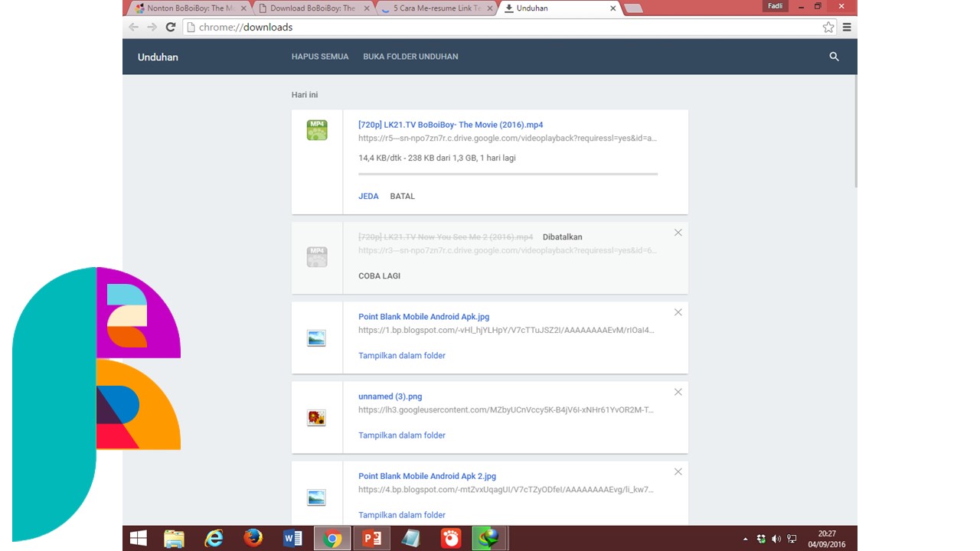Open File Explorer from the taskbar
The image size is (980, 551).
[174, 539]
